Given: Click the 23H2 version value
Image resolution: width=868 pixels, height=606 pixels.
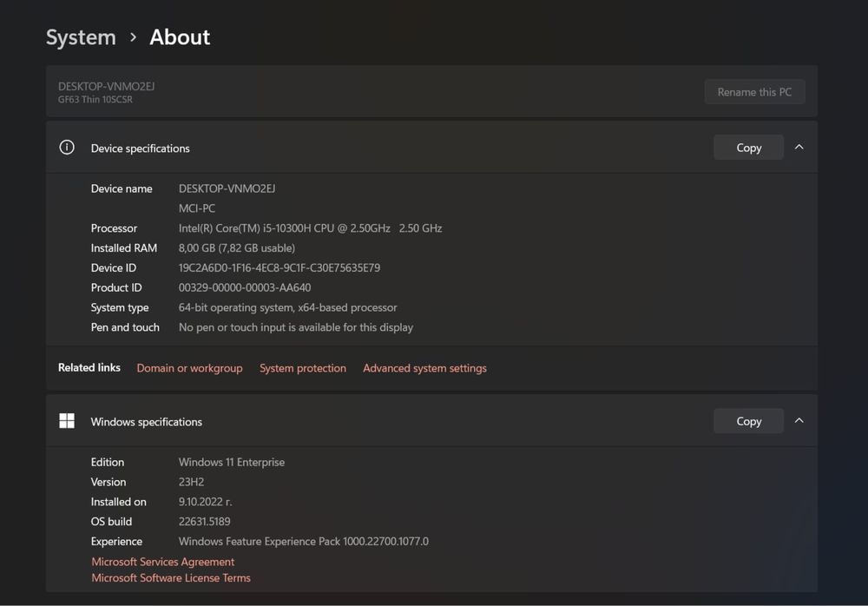Looking at the screenshot, I should click(191, 482).
